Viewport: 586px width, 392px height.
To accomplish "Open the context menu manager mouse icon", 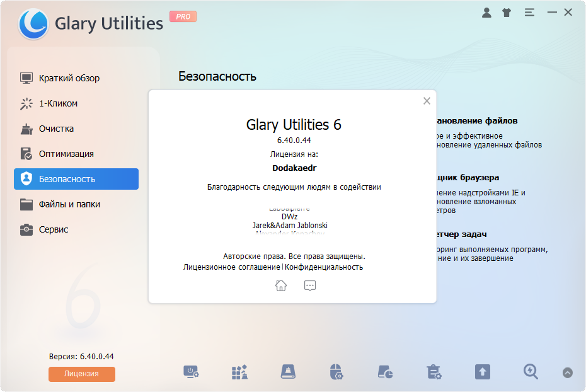I will pos(336,372).
